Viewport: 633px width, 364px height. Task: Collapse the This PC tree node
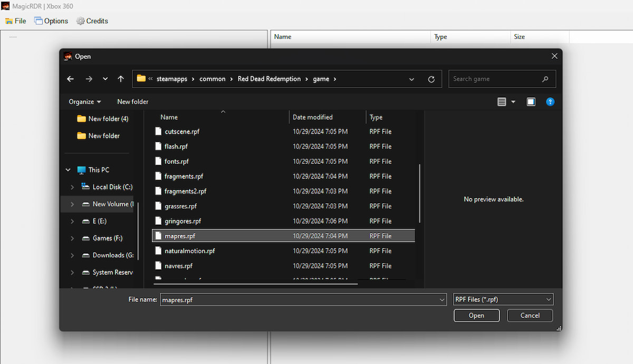point(68,169)
